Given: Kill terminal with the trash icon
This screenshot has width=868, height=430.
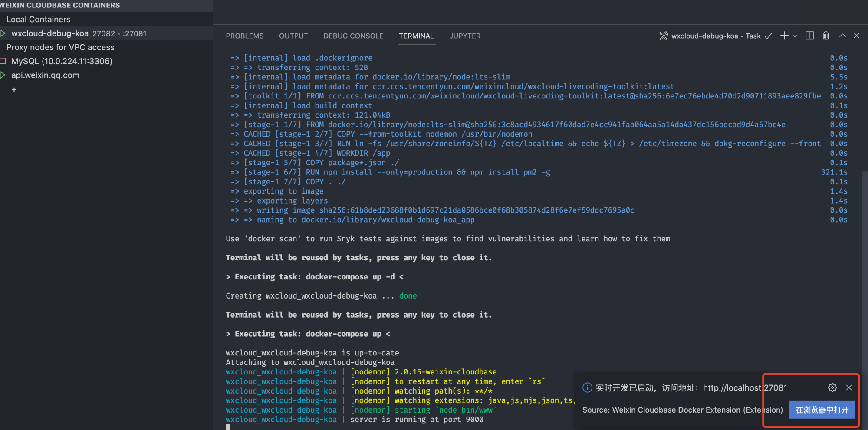Looking at the screenshot, I should [826, 36].
